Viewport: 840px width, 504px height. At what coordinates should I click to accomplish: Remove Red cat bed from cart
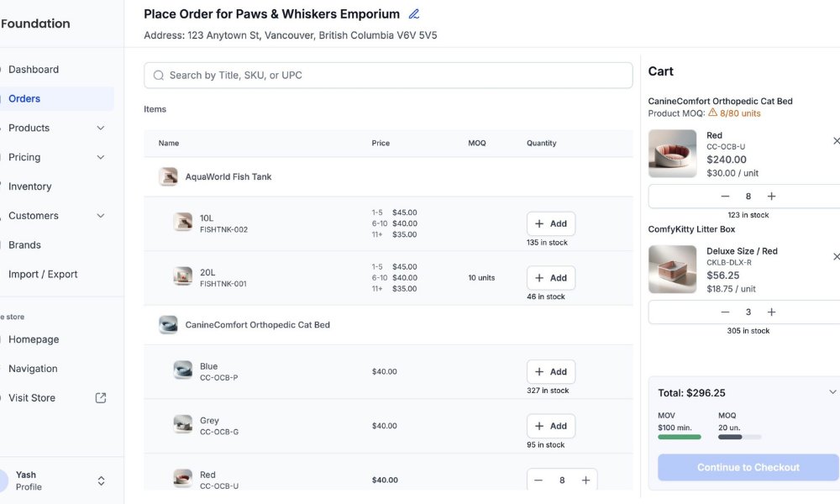tap(836, 141)
